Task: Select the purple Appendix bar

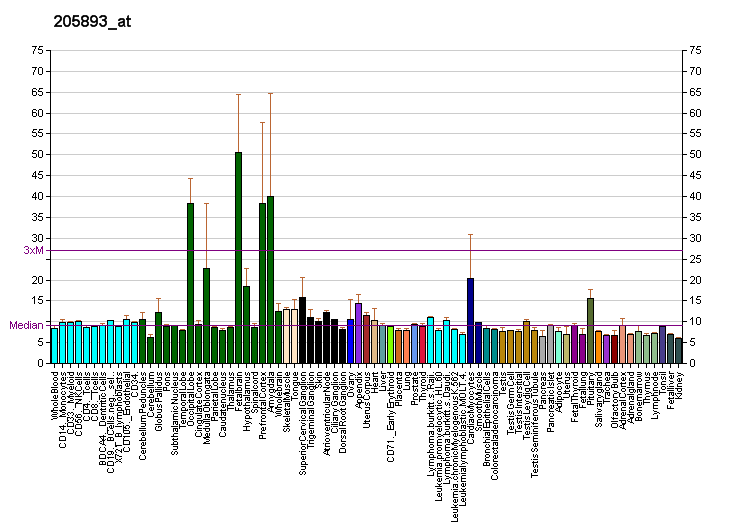Action: (358, 333)
